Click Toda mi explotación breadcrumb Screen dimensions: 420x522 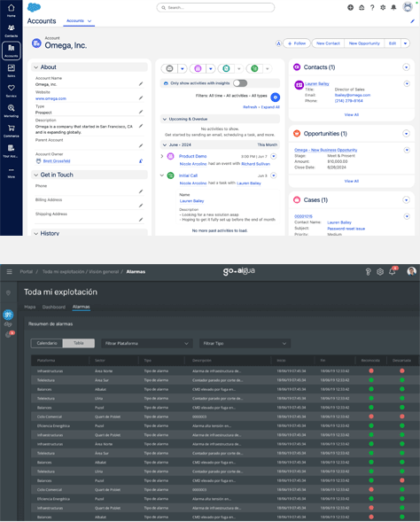click(x=63, y=272)
